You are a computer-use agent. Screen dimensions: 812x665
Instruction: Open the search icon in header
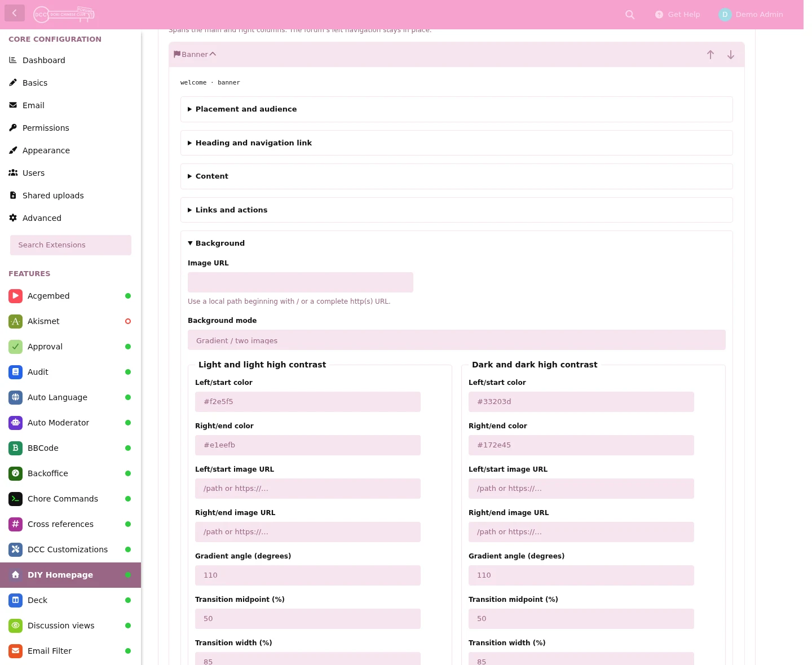[630, 15]
